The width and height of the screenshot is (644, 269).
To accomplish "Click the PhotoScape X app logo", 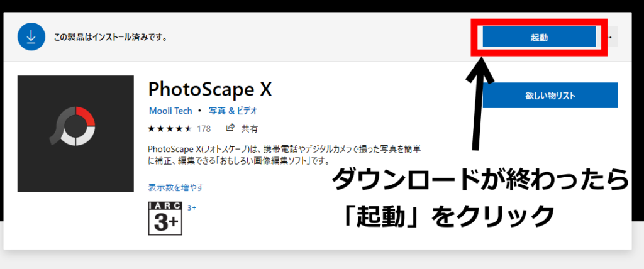I will pyautogui.click(x=75, y=133).
